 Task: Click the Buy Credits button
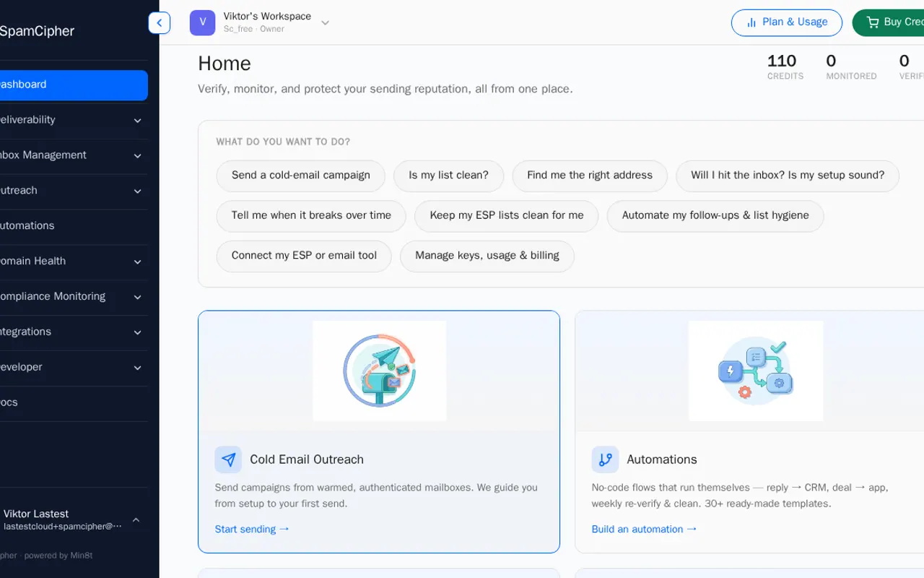click(x=889, y=22)
